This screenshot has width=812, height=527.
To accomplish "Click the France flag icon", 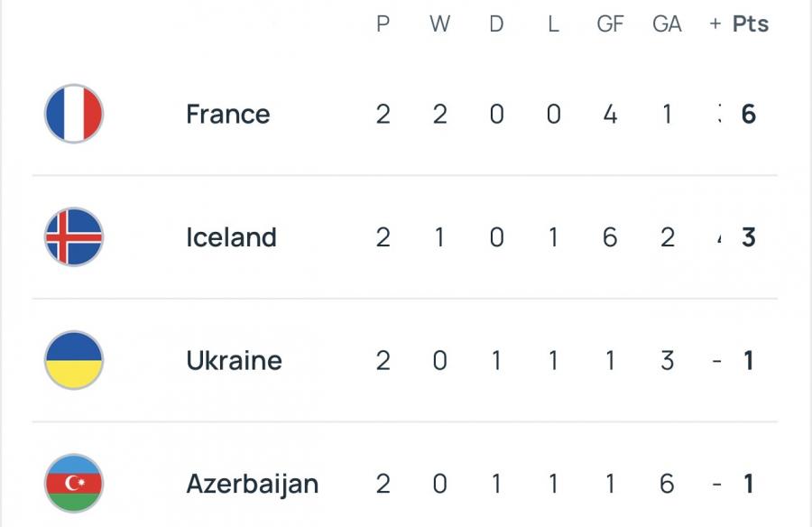I will (x=74, y=114).
